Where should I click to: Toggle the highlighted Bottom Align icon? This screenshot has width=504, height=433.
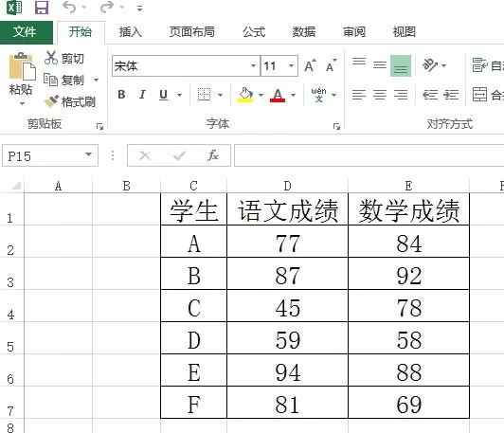click(x=401, y=66)
